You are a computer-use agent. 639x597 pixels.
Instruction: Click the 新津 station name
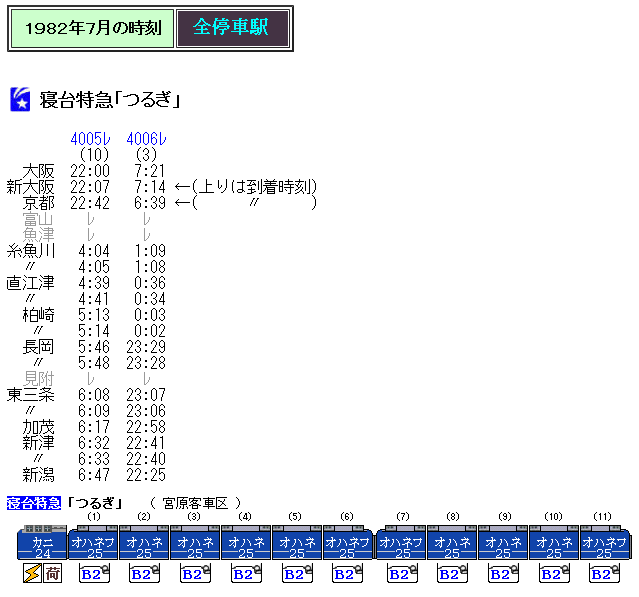pos(38,443)
